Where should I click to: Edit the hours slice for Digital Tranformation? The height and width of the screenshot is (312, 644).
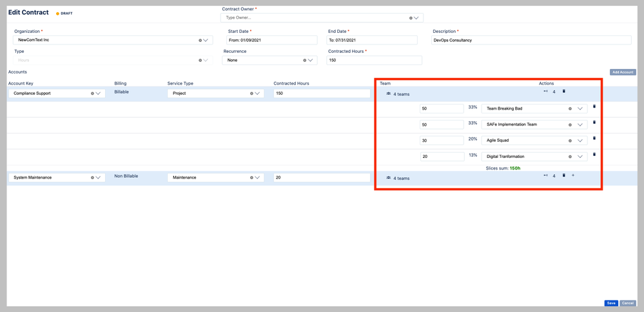[442, 157]
